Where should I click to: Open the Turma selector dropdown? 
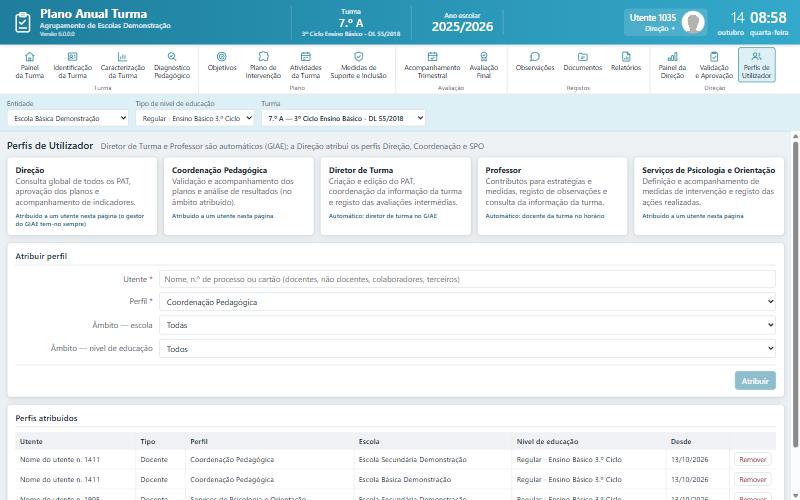[343, 118]
